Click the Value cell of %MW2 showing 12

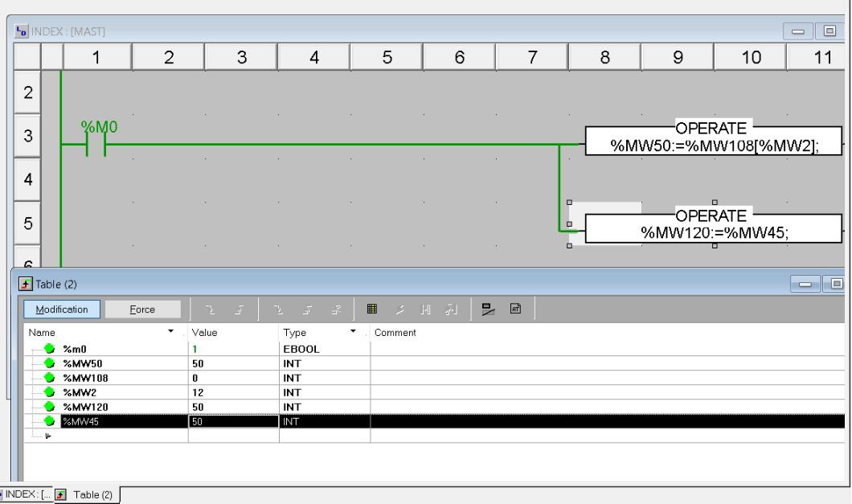point(234,392)
